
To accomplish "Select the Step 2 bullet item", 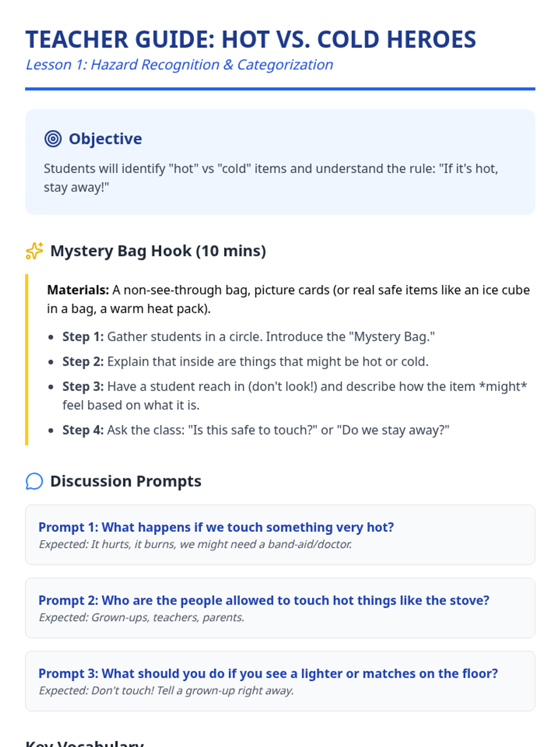I will pyautogui.click(x=245, y=362).
